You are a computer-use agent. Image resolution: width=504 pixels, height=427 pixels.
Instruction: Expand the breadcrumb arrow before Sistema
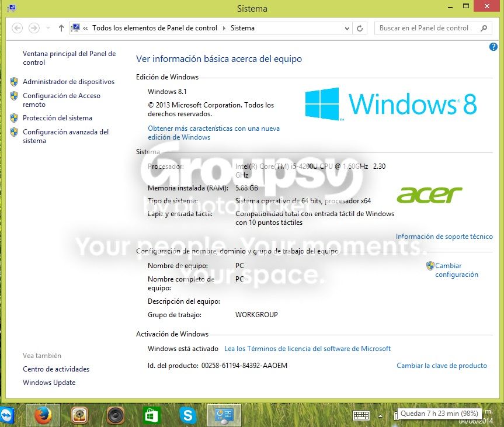click(224, 28)
